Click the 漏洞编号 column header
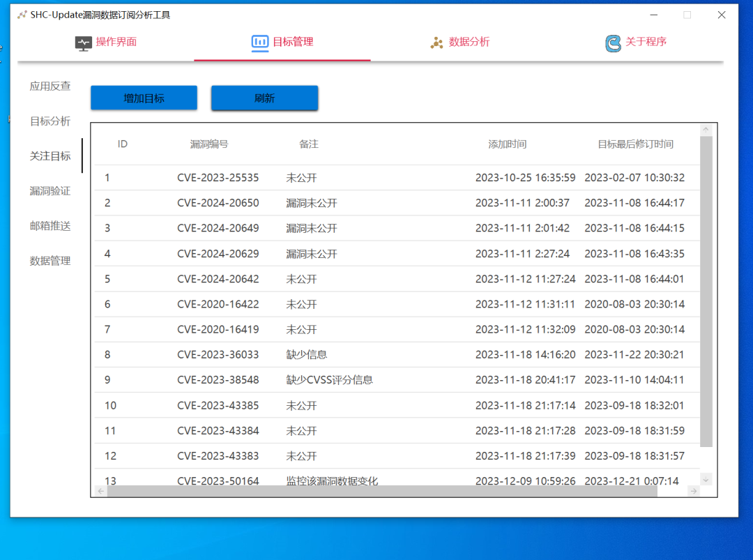The width and height of the screenshot is (753, 560). [209, 144]
